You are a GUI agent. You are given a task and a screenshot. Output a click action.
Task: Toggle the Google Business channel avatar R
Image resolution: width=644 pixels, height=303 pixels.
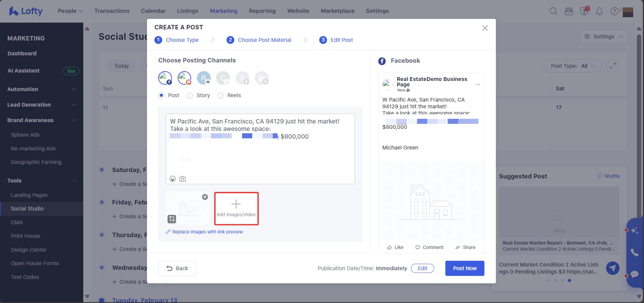[204, 78]
